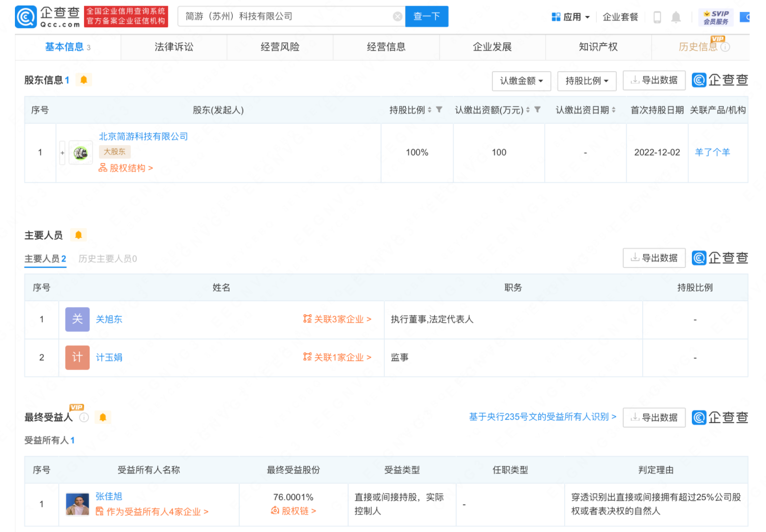This screenshot has height=532, width=766.
Task: Click 100% shareholding ratio cell
Action: tap(417, 153)
